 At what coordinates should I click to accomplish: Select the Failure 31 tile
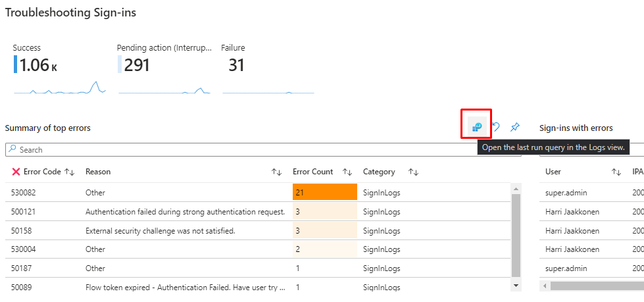(266, 69)
